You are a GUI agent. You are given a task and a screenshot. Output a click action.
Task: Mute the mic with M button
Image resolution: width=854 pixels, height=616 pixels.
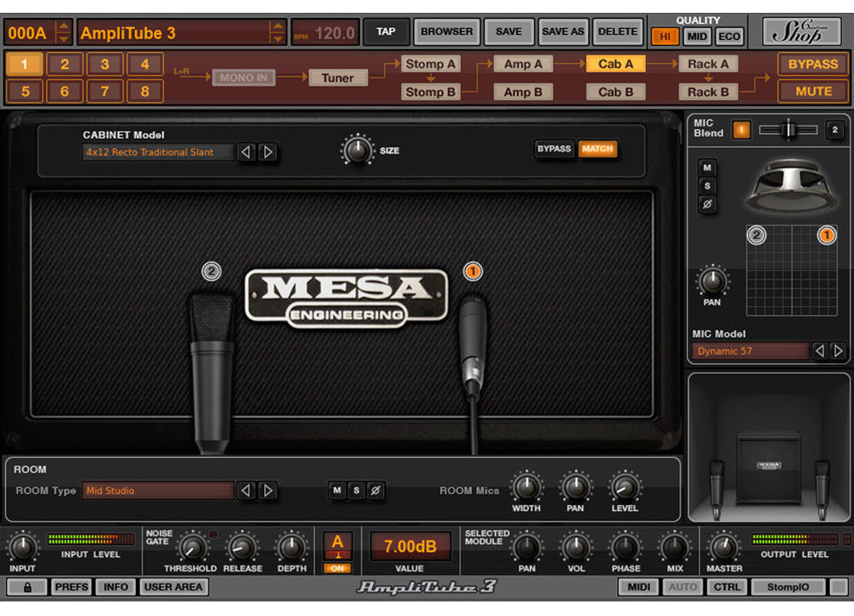click(x=707, y=167)
